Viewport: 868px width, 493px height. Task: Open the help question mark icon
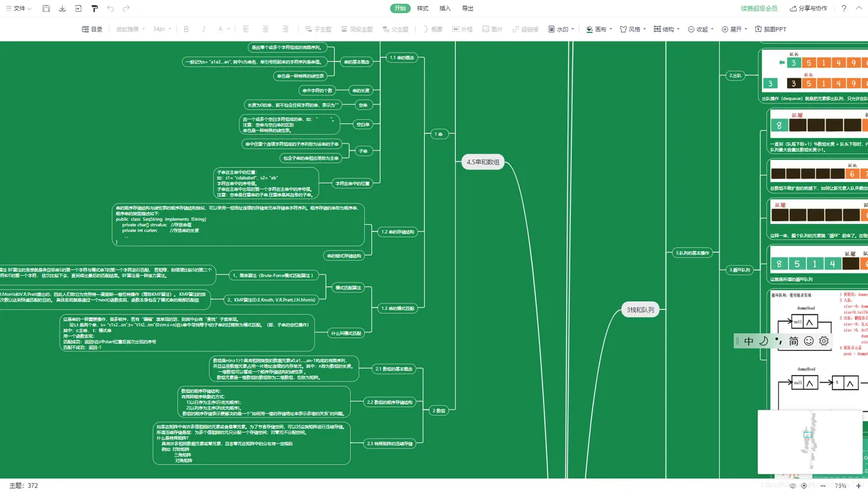(x=844, y=9)
